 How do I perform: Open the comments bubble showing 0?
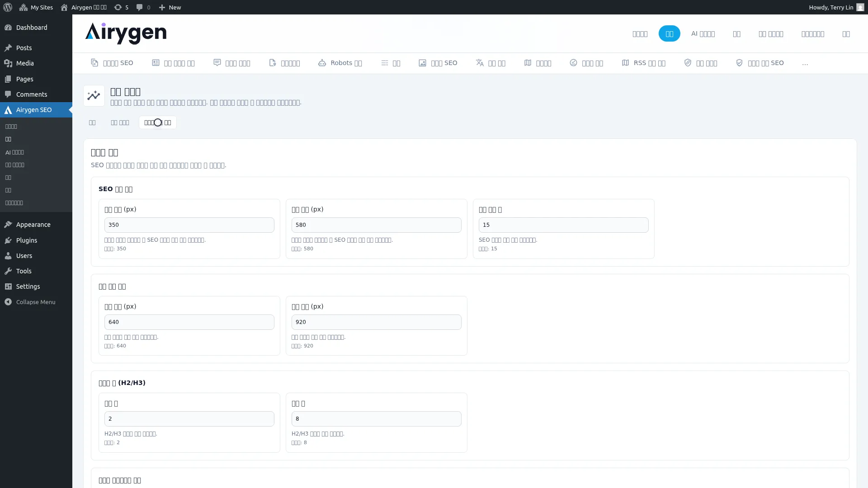[x=143, y=7]
